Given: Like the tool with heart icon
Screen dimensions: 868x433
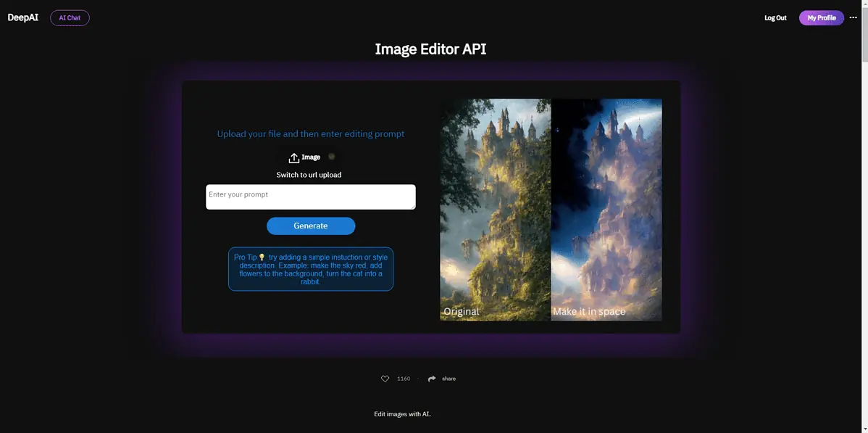Looking at the screenshot, I should click(x=385, y=379).
